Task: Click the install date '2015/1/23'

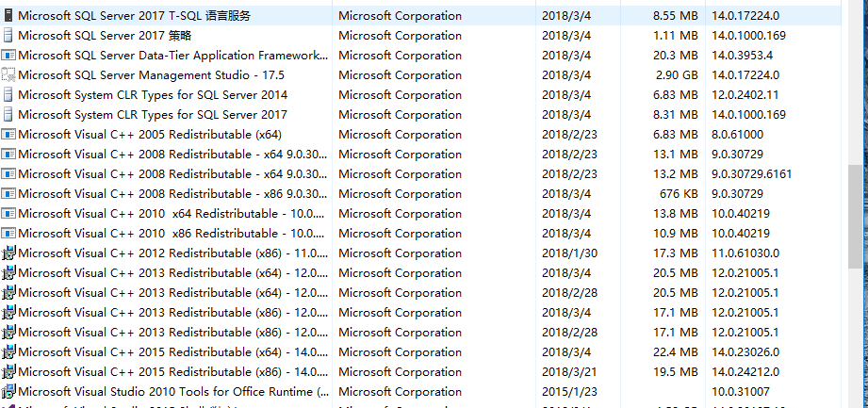Action: (x=569, y=392)
